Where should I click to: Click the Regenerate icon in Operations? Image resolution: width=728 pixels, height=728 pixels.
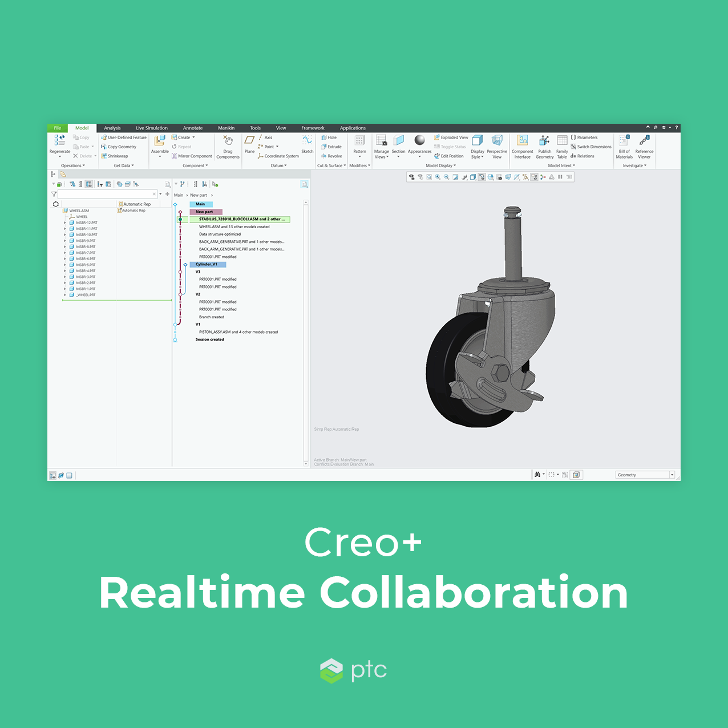[59, 141]
